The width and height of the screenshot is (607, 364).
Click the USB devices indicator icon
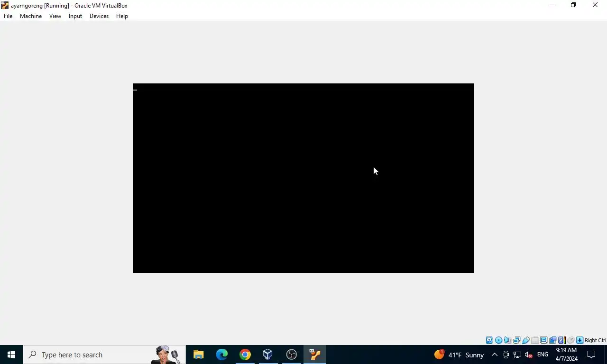tap(526, 340)
